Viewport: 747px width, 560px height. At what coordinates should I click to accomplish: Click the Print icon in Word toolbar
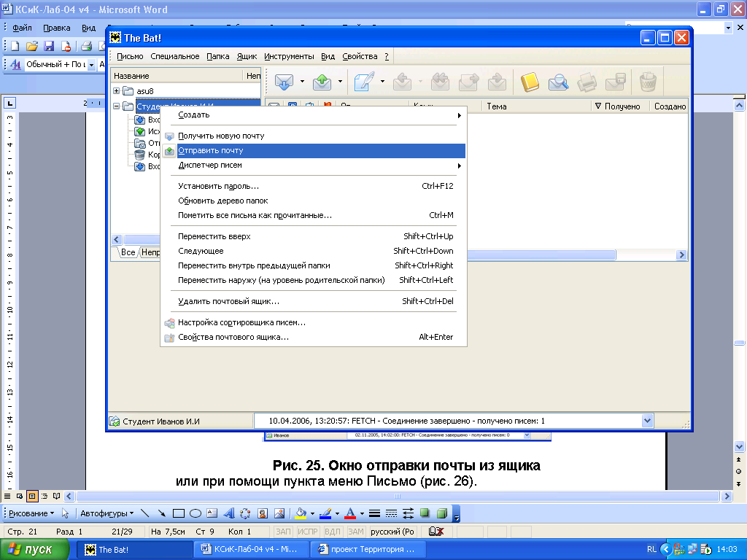tap(86, 46)
